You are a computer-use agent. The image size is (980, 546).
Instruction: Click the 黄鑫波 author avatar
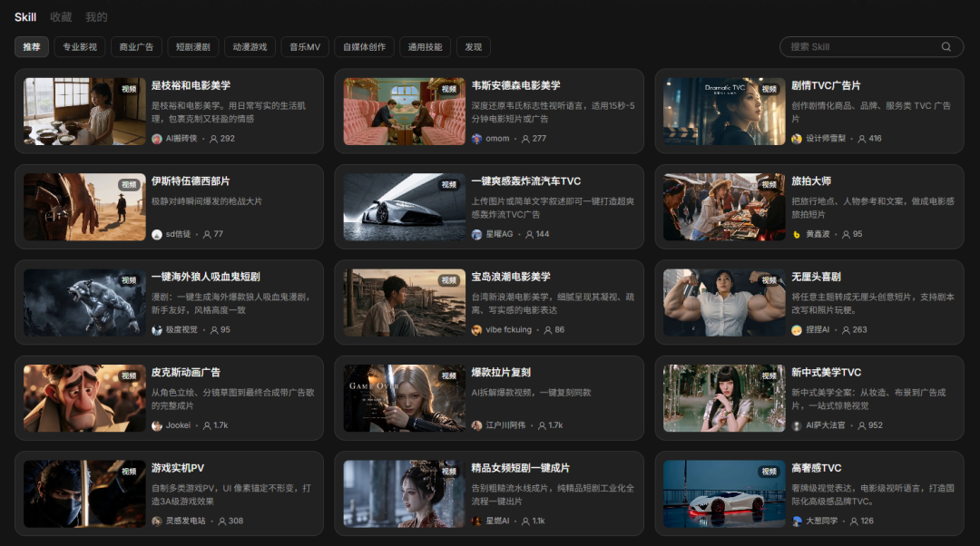click(x=797, y=234)
